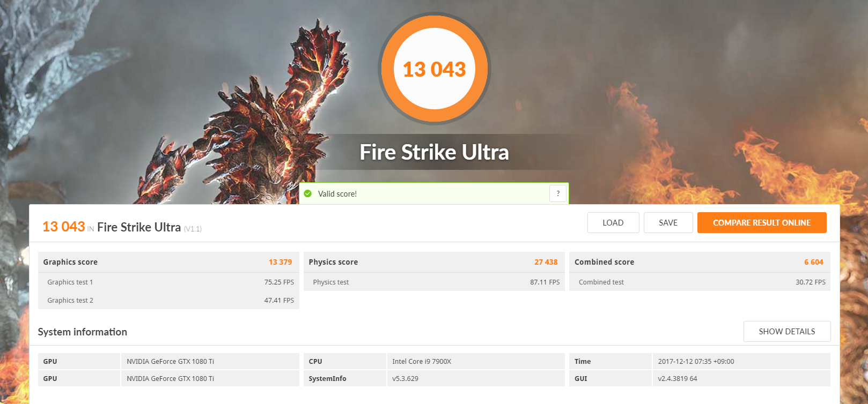
Task: Select the Fire Strike Ultra banner title
Action: pyautogui.click(x=434, y=152)
